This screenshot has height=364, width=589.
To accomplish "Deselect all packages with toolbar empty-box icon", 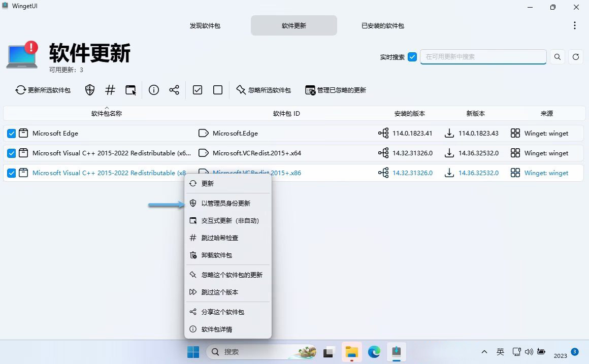I will click(x=218, y=90).
